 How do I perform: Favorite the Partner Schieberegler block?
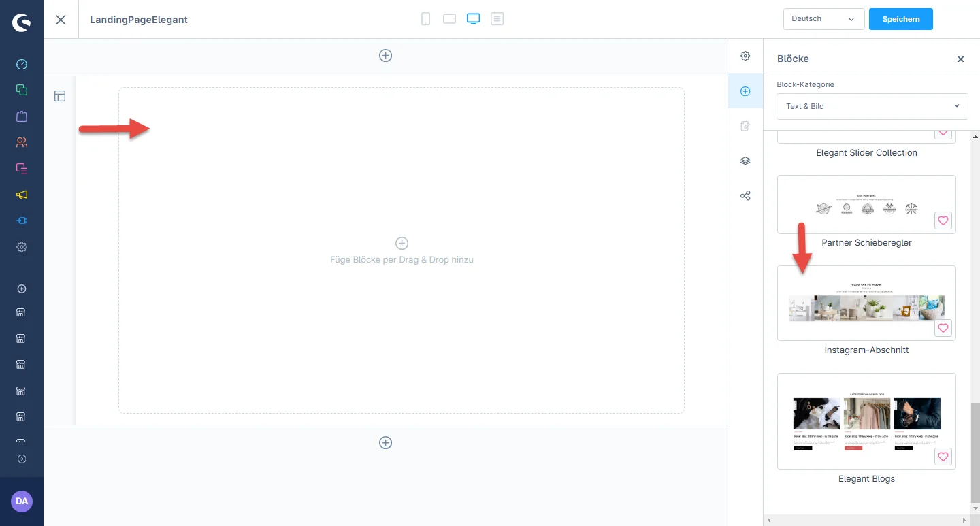[943, 220]
